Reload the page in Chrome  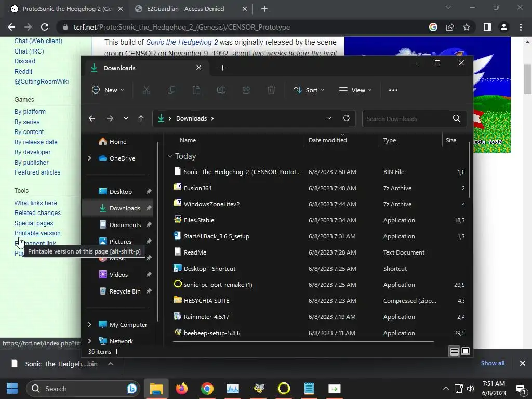(45, 27)
